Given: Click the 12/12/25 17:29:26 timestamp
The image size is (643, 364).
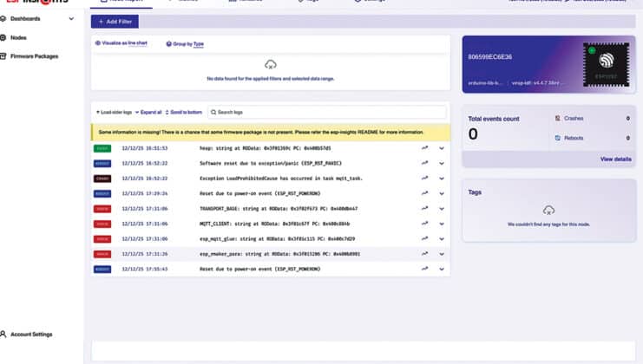Looking at the screenshot, I should click(145, 193).
